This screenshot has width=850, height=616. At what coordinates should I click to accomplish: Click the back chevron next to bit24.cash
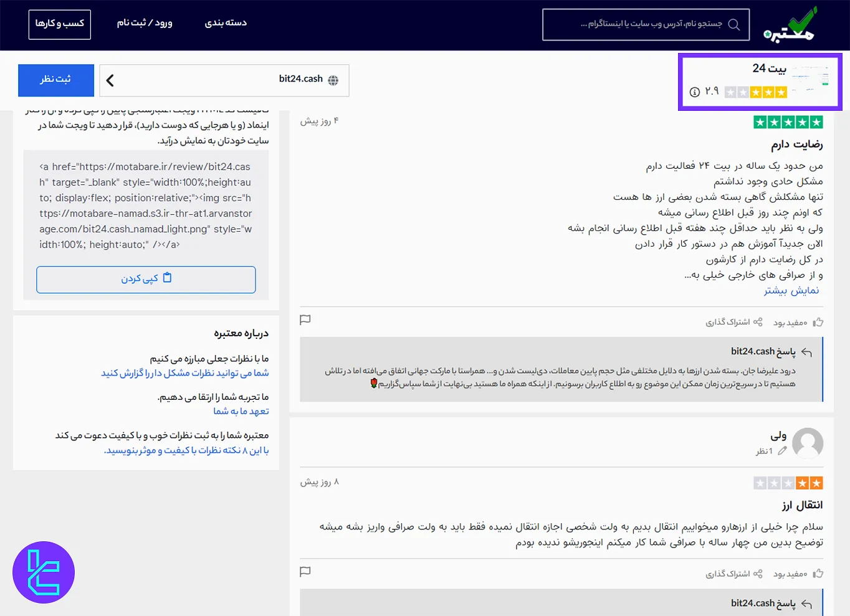pyautogui.click(x=110, y=80)
